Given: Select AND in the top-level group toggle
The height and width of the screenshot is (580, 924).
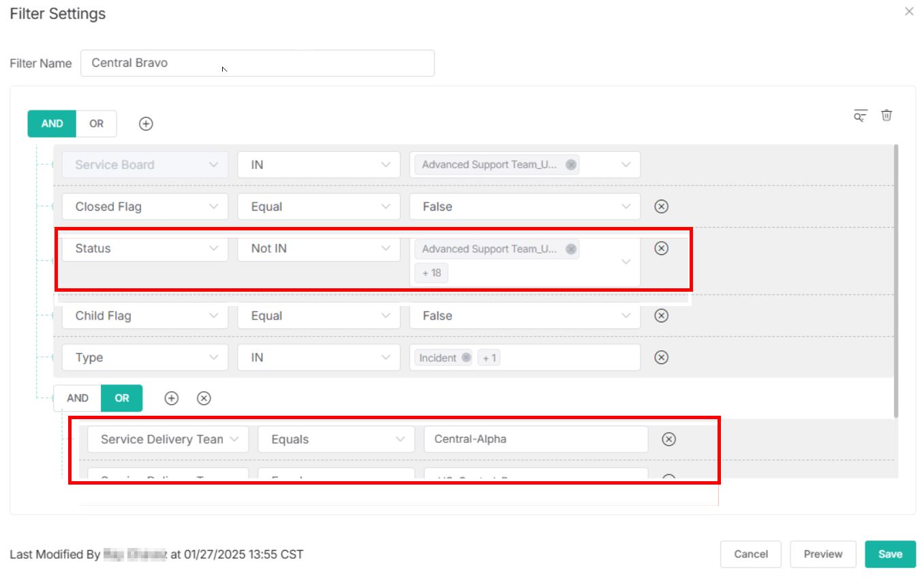Looking at the screenshot, I should pos(52,123).
